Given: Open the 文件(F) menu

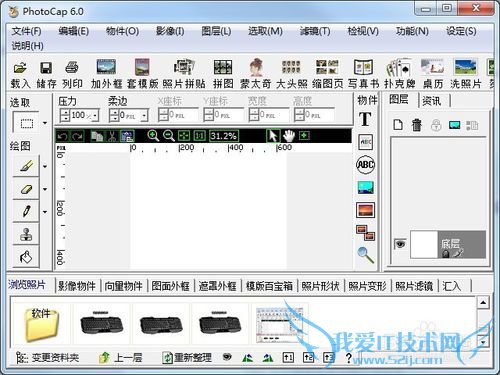Looking at the screenshot, I should (26, 31).
